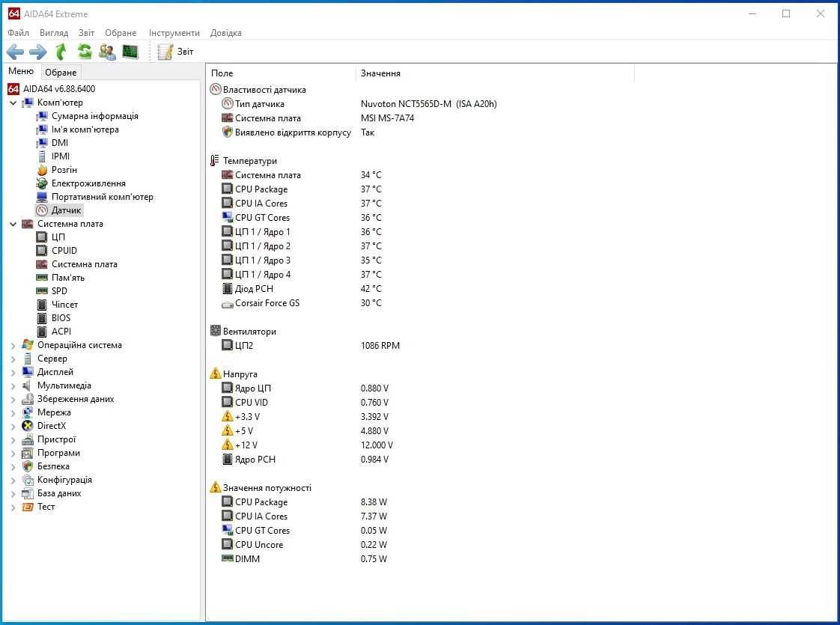Expand the DirectX tree node
840x625 pixels.
13,427
